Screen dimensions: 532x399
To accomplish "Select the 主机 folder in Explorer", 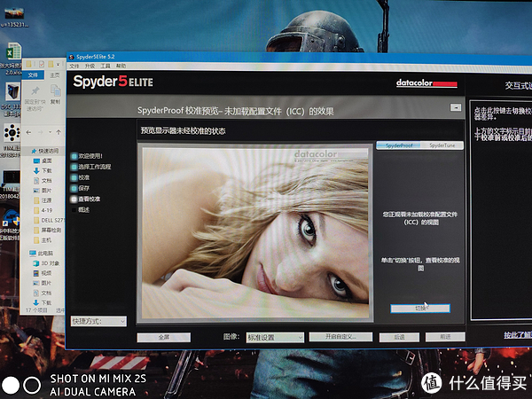I will [43, 240].
